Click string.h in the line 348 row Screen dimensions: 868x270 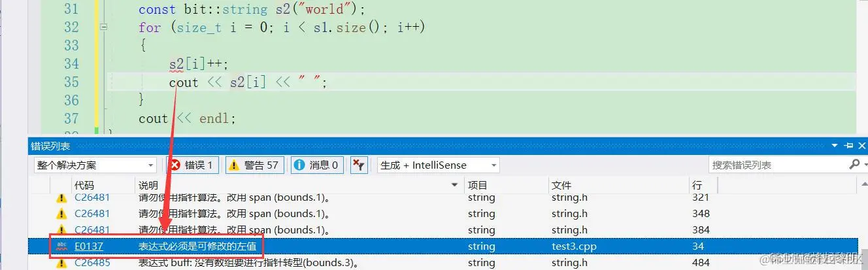coord(569,213)
